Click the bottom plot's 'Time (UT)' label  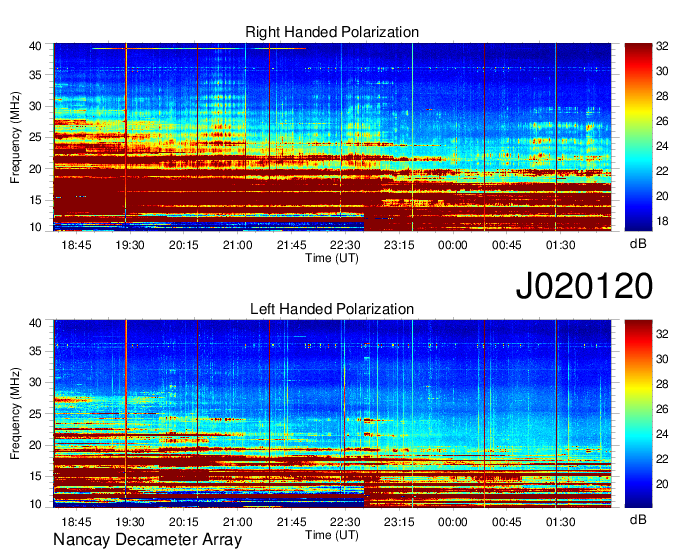click(332, 535)
